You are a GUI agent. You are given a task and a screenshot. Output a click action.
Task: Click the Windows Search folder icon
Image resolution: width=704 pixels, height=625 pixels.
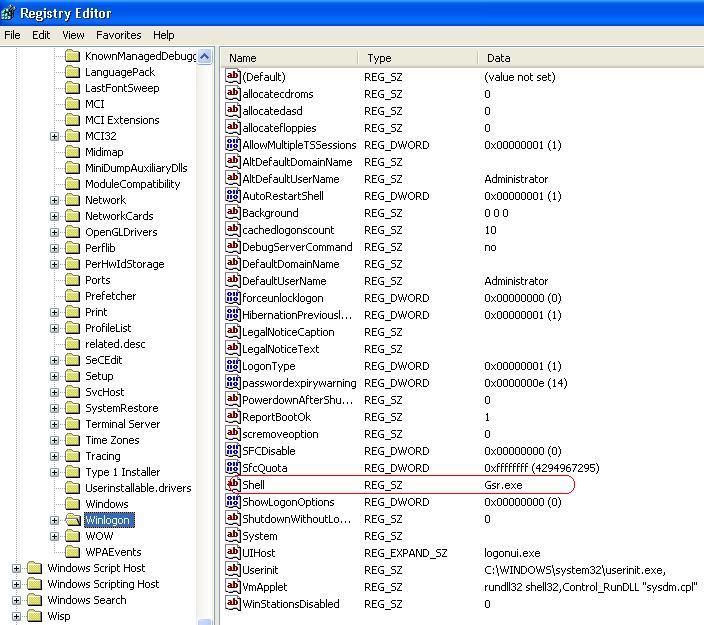point(35,600)
